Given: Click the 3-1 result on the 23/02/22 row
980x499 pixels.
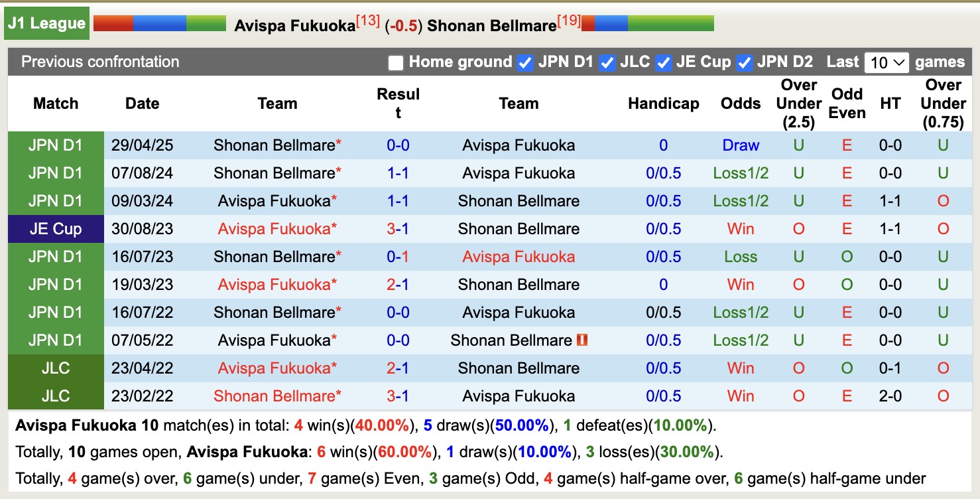Looking at the screenshot, I should tap(398, 395).
